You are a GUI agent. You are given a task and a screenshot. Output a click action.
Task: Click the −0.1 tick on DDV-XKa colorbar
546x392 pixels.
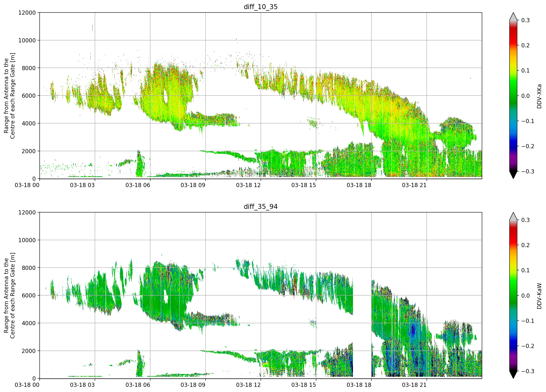click(x=528, y=121)
